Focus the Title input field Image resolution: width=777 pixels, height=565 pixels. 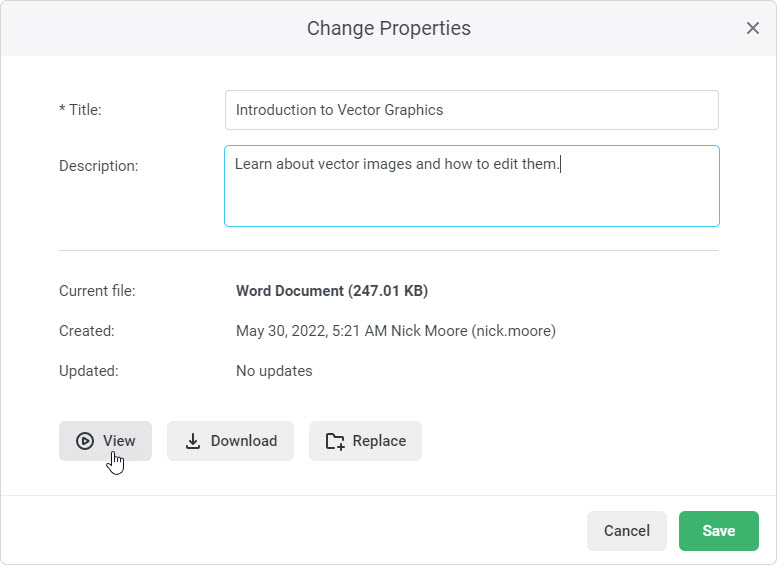coord(471,110)
